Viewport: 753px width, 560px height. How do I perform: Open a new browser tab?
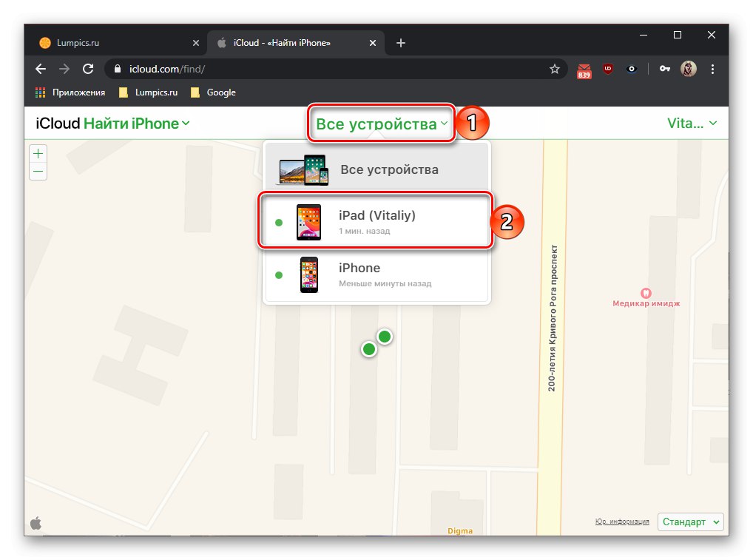(401, 43)
